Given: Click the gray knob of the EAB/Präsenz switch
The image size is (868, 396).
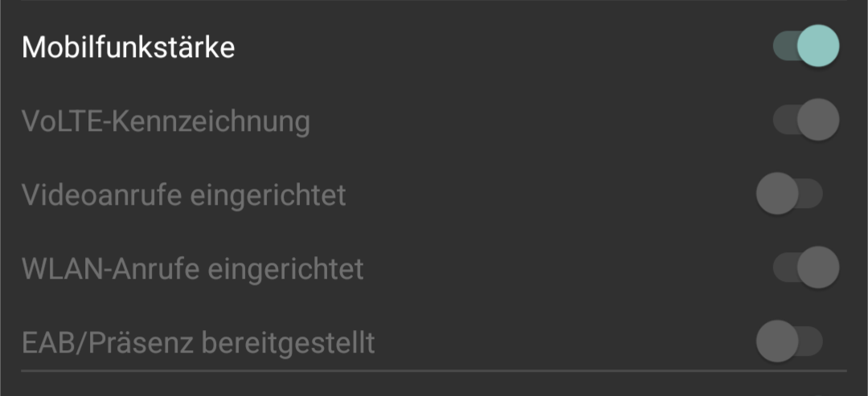Looking at the screenshot, I should tap(777, 342).
